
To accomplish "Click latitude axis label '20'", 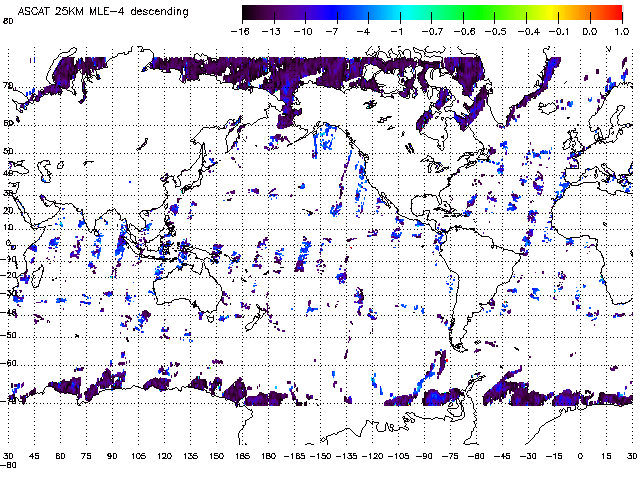I will tap(8, 211).
